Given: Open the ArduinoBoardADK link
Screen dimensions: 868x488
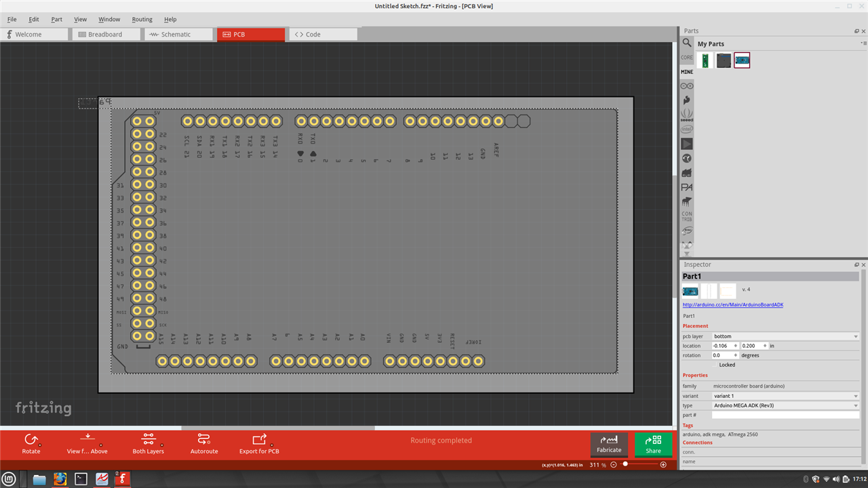Looking at the screenshot, I should (733, 305).
